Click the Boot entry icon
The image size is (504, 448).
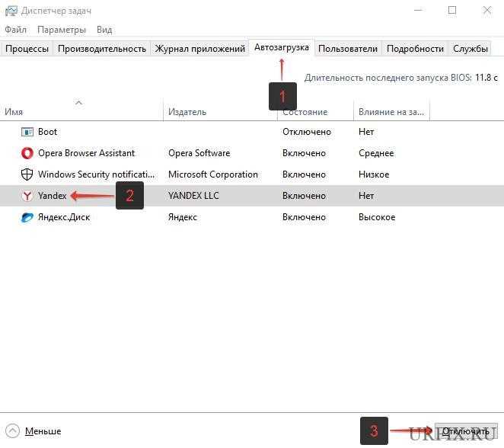27,132
